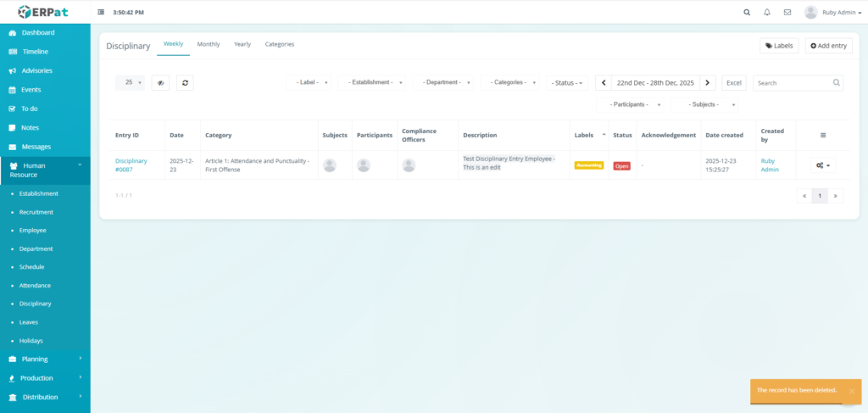Open the Establishment filter dropdown

tap(372, 82)
